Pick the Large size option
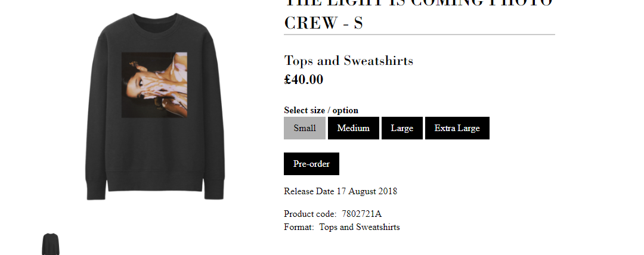644x255 pixels. pyautogui.click(x=402, y=128)
